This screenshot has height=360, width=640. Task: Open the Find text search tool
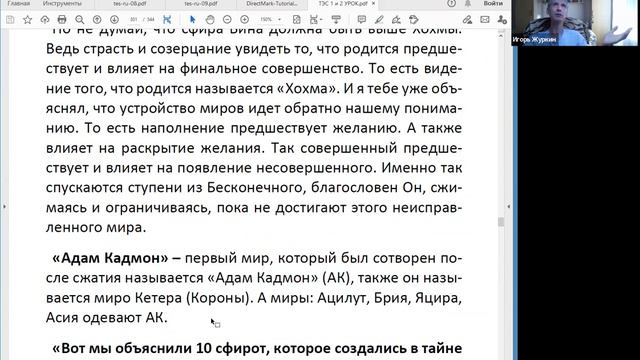pos(80,20)
